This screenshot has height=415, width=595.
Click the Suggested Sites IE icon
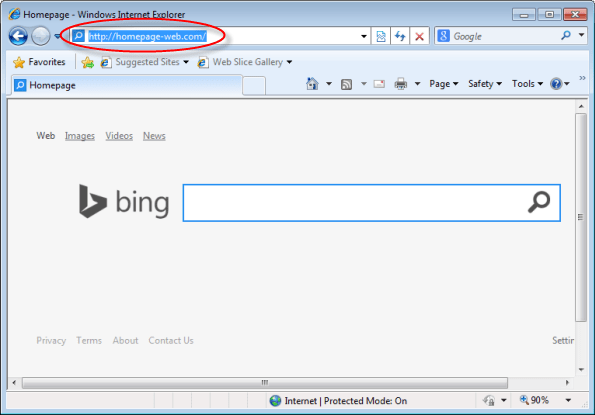click(106, 62)
